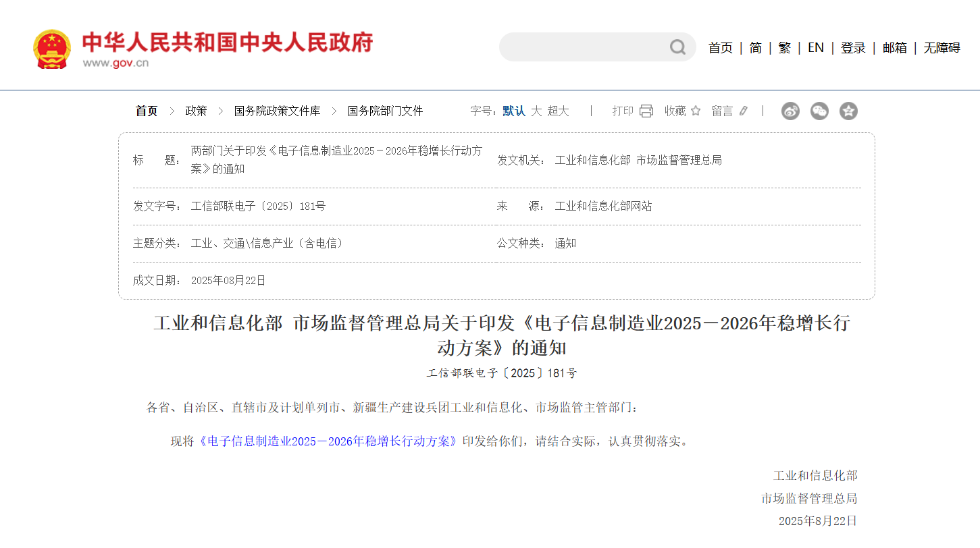
Task: Open 首页 in the top navigation
Action: 720,48
